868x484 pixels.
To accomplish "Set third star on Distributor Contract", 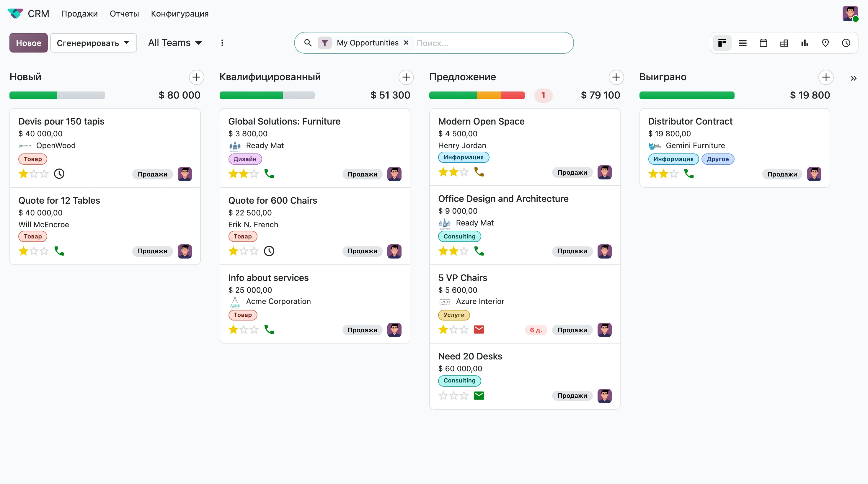I will [x=674, y=174].
